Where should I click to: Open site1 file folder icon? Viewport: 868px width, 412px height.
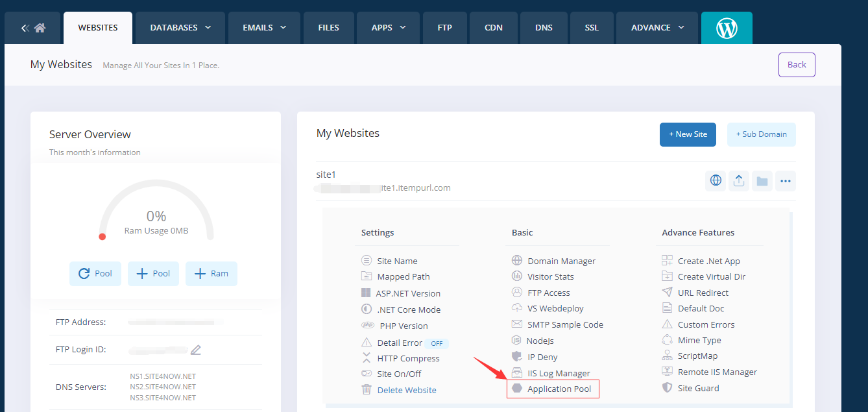pyautogui.click(x=762, y=181)
